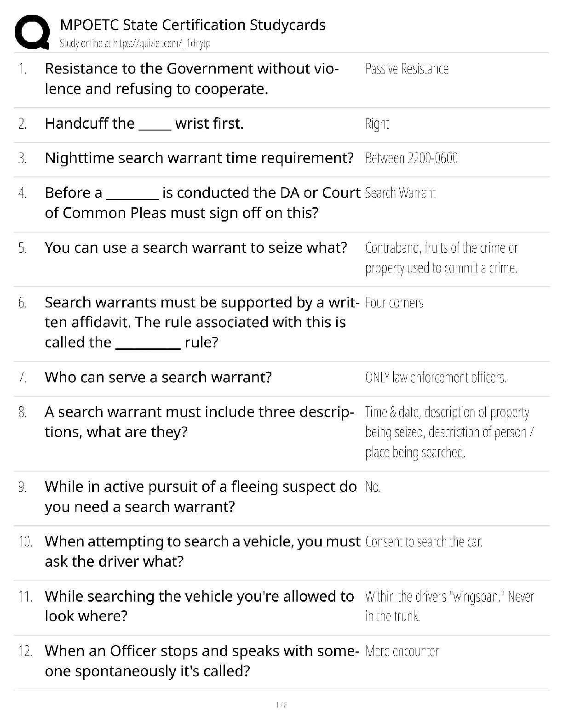
Task: Select the 'Search Warrant' answer on card 4
Action: tap(400, 193)
